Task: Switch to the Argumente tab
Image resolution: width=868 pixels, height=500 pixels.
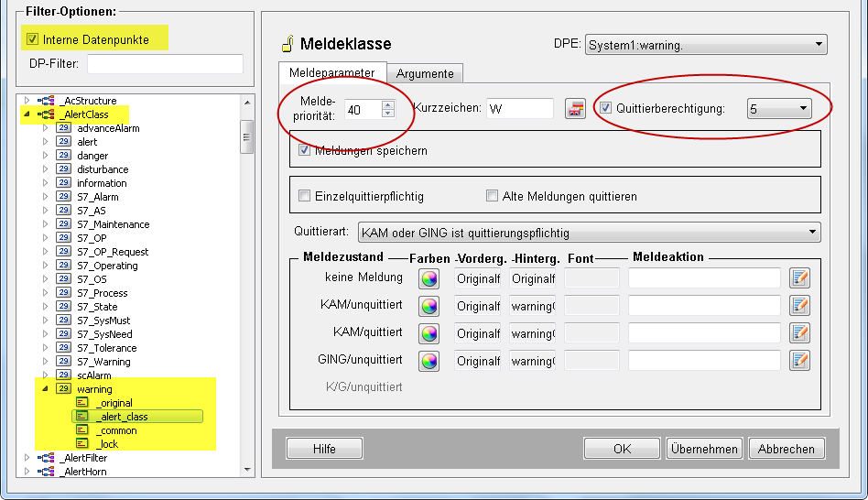Action: click(x=425, y=73)
